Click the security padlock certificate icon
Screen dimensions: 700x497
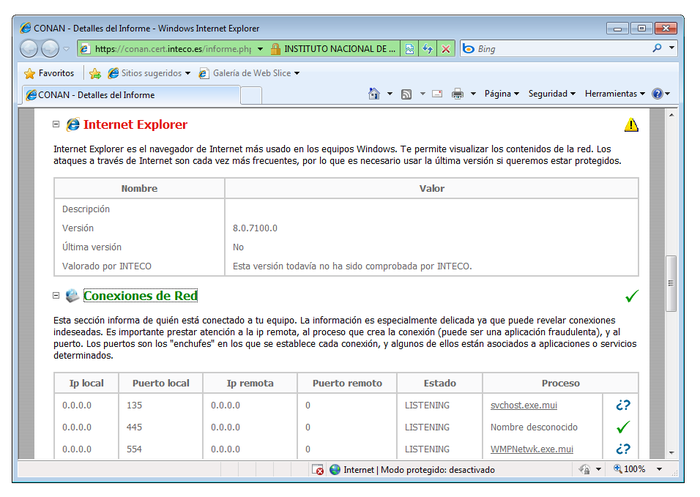275,49
